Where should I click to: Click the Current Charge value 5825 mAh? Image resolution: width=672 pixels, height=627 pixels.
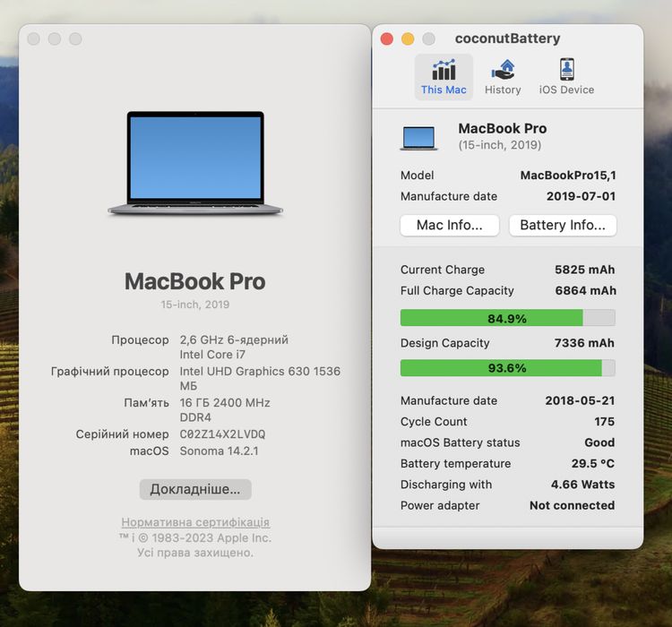pos(584,270)
